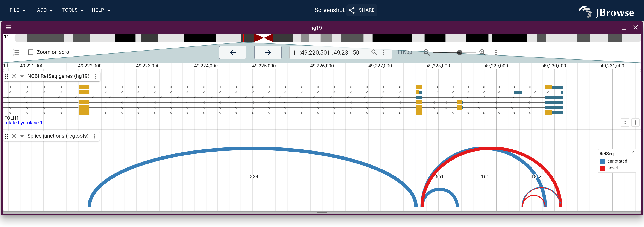
Task: Open the ADD menu
Action: tap(45, 10)
